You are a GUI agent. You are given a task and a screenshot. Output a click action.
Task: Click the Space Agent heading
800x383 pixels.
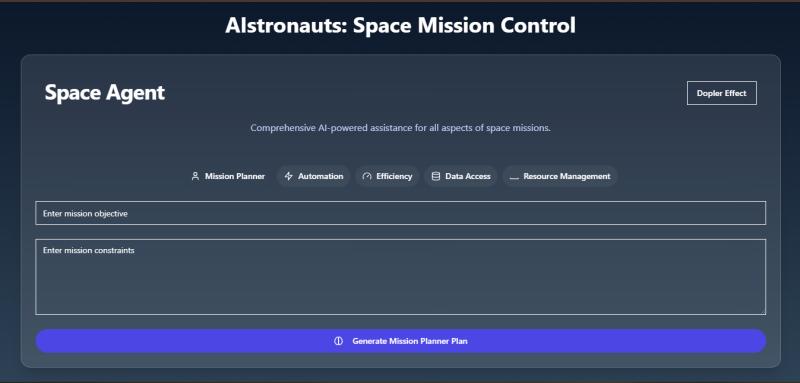click(x=105, y=93)
